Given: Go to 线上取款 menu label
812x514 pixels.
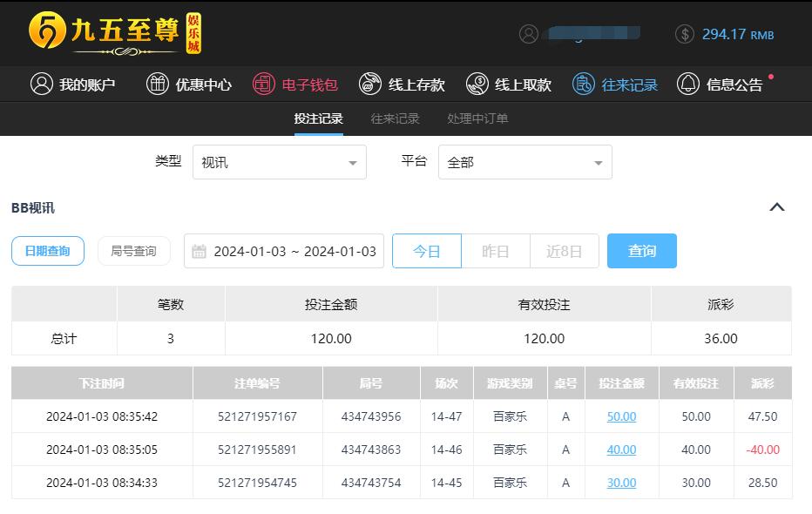Looking at the screenshot, I should pos(523,85).
